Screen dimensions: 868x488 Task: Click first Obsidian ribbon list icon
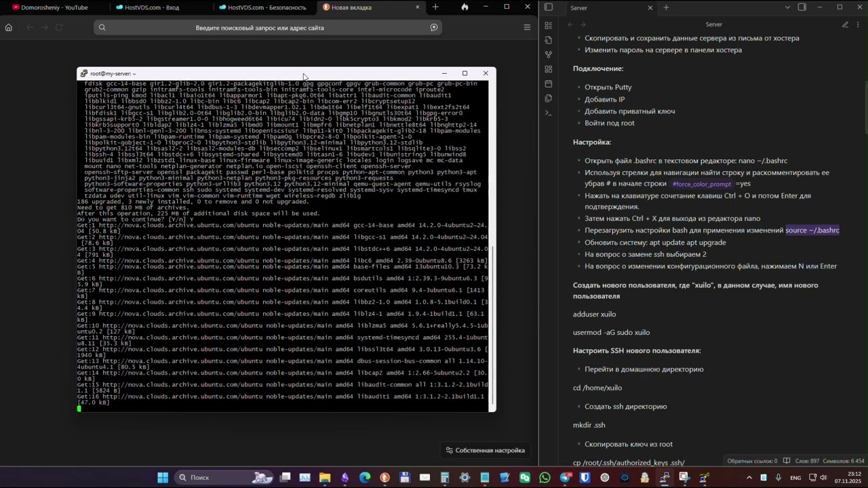click(x=549, y=25)
